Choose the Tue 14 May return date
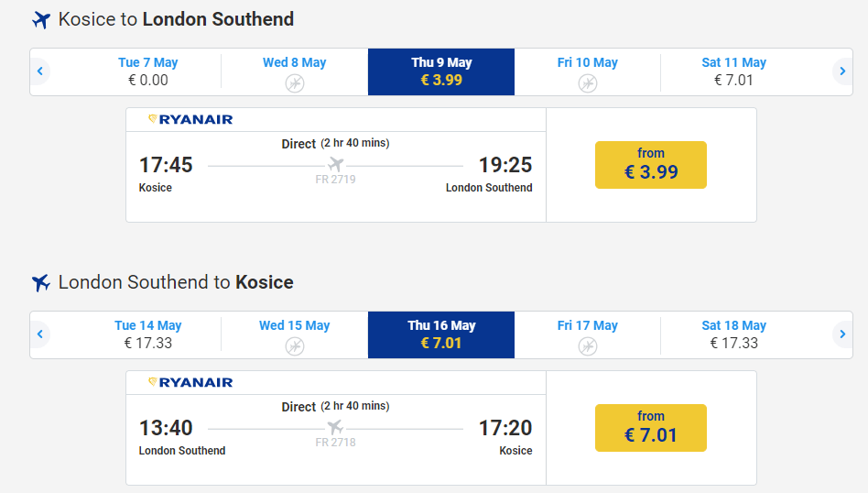 [x=147, y=334]
